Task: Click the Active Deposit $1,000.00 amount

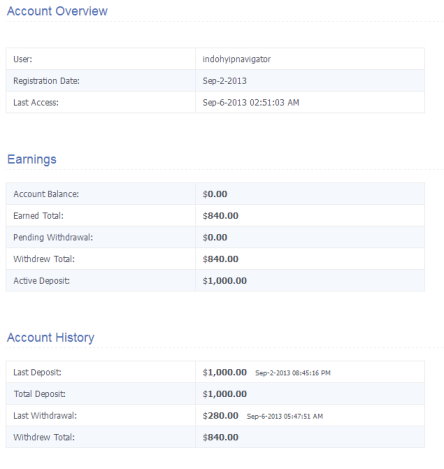Action: point(224,281)
